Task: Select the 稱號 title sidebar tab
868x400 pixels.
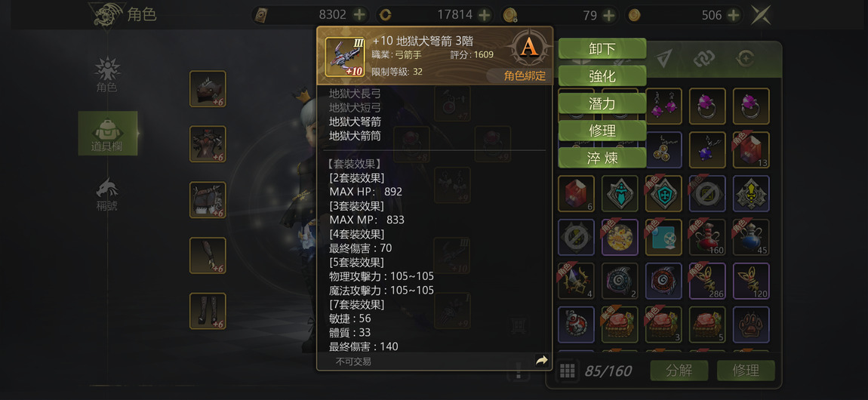Action: [x=106, y=195]
